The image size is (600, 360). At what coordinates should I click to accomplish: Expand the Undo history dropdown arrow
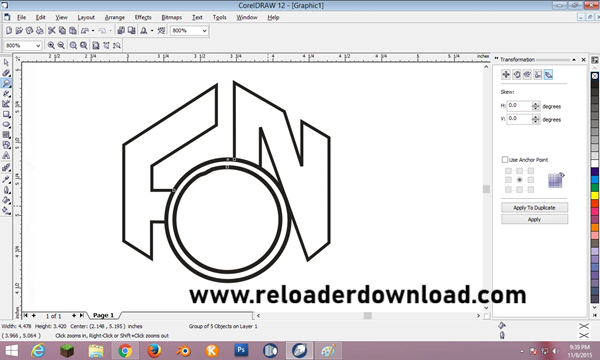coord(93,31)
